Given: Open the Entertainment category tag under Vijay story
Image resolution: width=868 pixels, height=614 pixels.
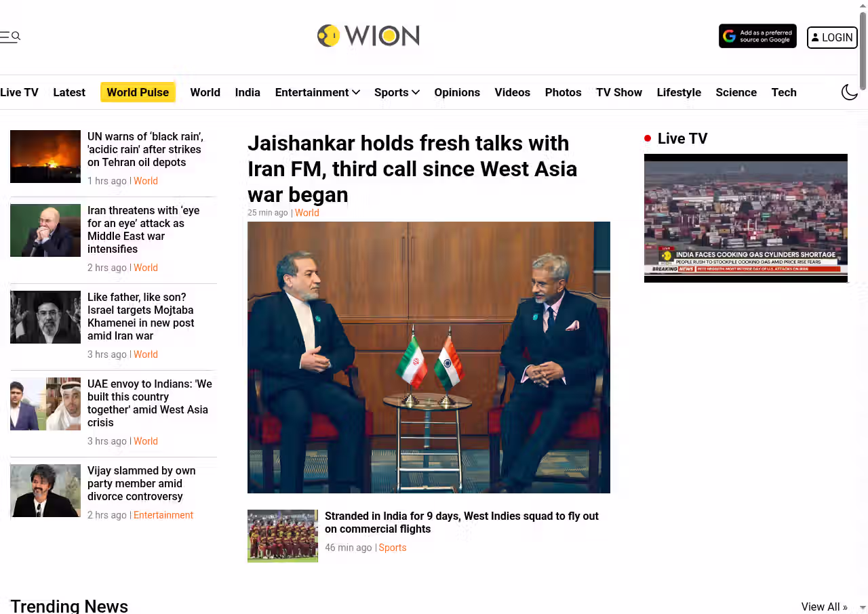Looking at the screenshot, I should [x=163, y=515].
